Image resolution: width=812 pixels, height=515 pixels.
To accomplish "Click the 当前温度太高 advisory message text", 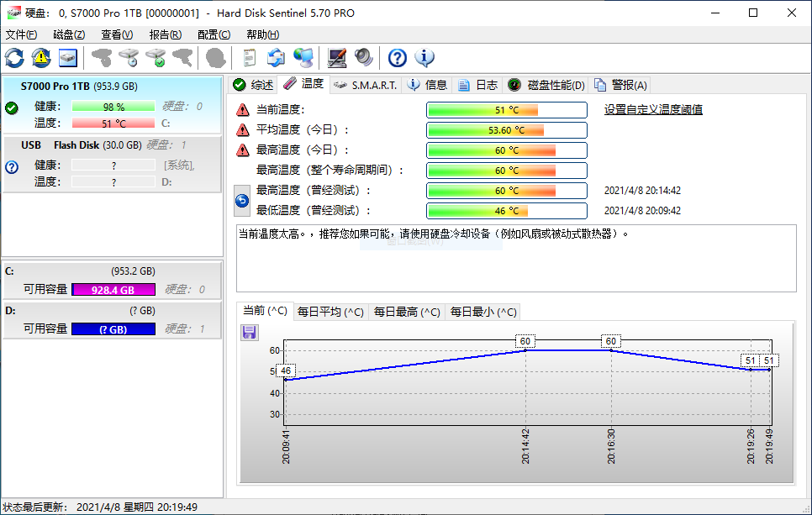I will [434, 234].
